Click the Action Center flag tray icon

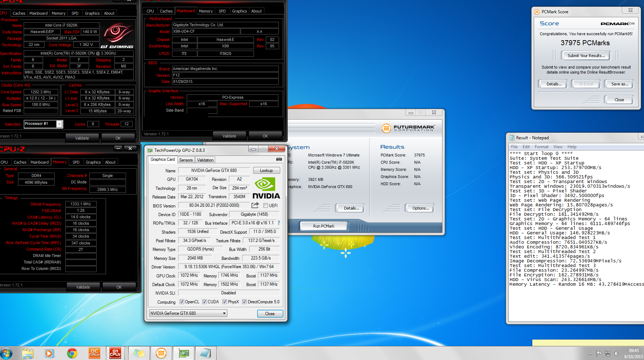click(x=599, y=354)
